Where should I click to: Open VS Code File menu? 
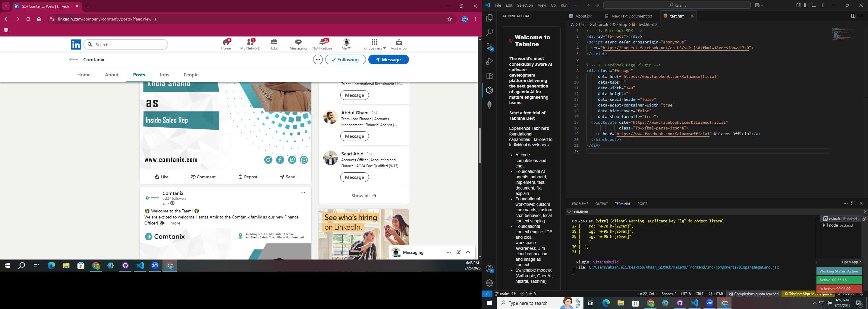coord(498,5)
